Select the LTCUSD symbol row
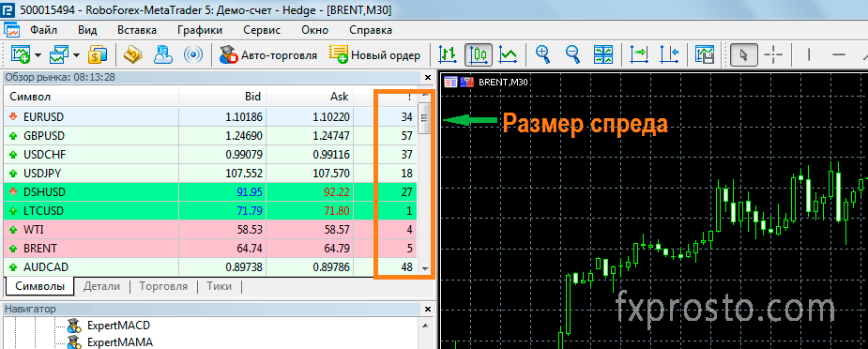The height and width of the screenshot is (349, 868). (x=211, y=211)
